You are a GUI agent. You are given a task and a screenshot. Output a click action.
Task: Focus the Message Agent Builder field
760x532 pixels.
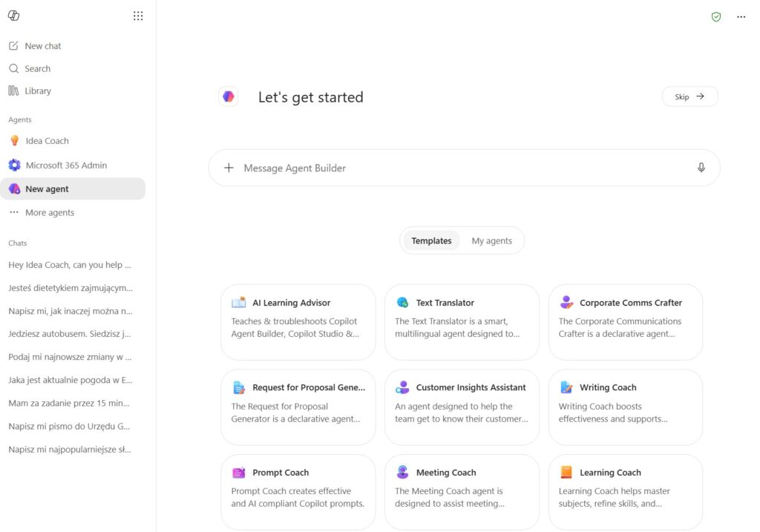tap(465, 168)
